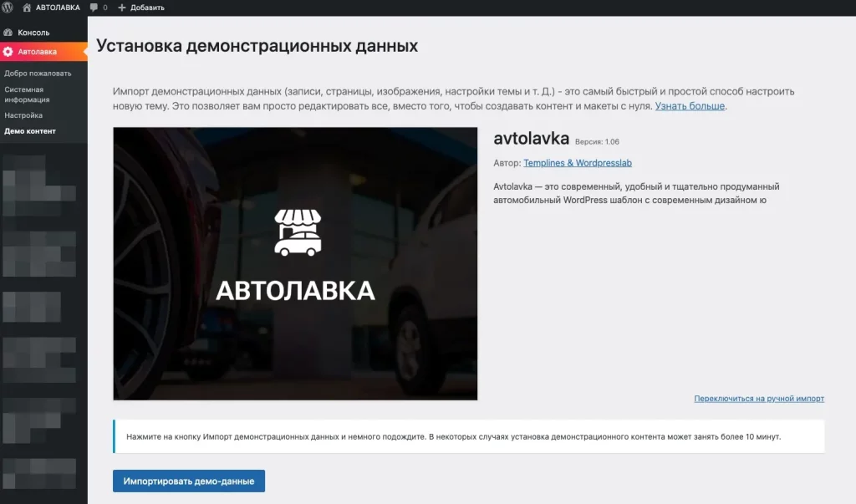Go to Консоль in the sidebar
The width and height of the screenshot is (856, 504).
(33, 33)
